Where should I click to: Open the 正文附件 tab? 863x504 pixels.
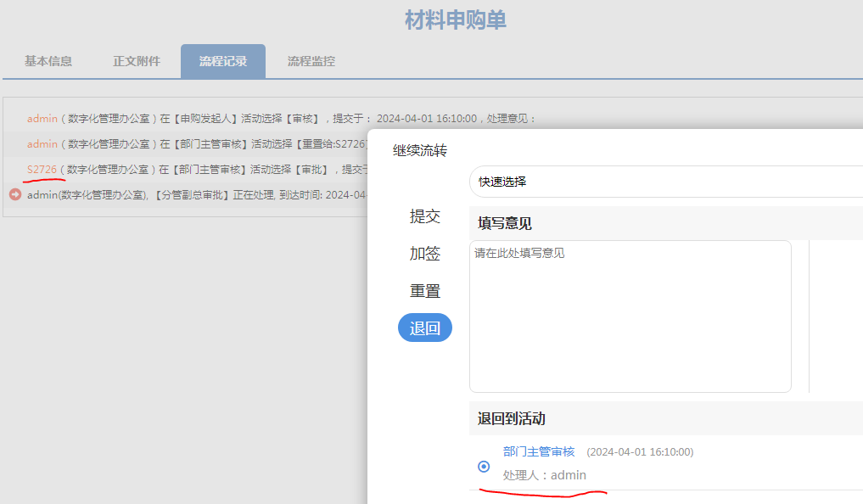click(x=137, y=61)
